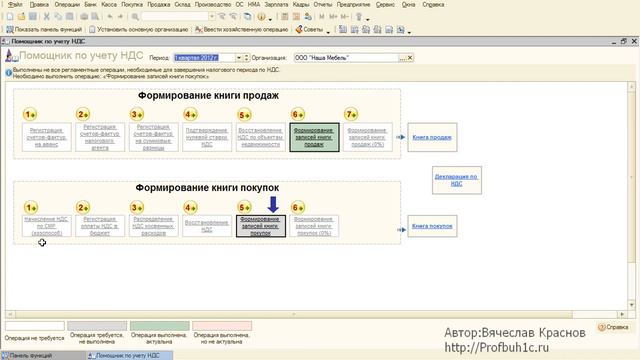Click the yellow help info icon
Viewport: 640px width, 360px height.
[x=261, y=17]
